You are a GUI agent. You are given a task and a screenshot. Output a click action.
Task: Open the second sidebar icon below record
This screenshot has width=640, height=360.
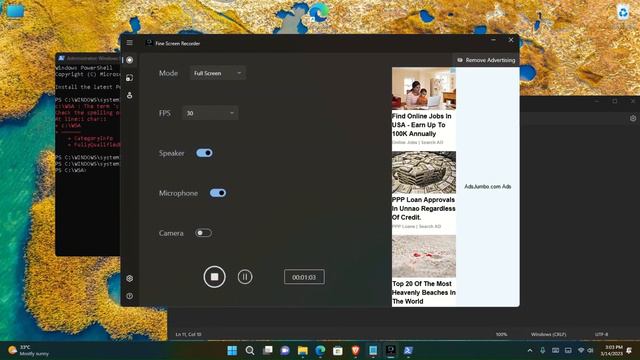[x=129, y=78]
